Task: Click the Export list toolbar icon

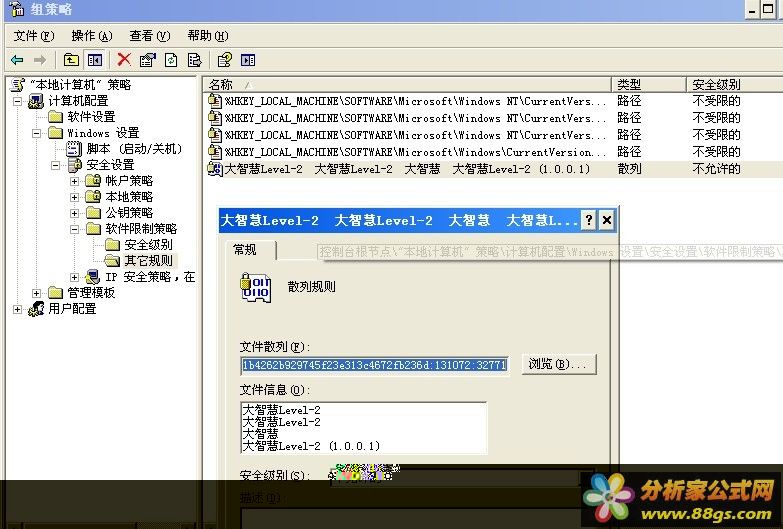Action: point(194,60)
